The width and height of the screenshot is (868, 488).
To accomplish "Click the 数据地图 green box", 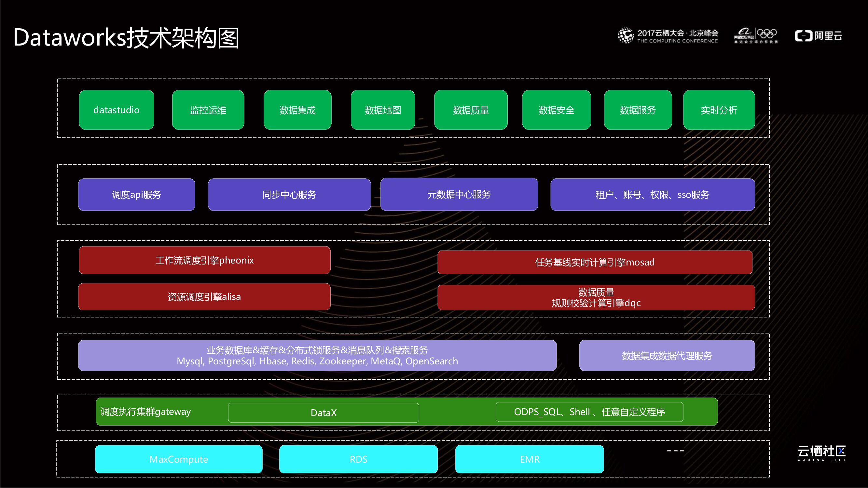I will 383,110.
